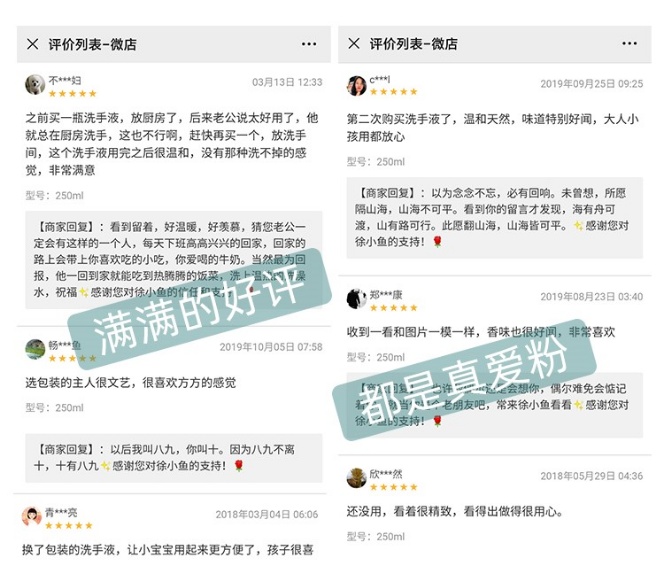Open the three-dot menu on left panel
Screen dimensions: 656x581
point(309,44)
